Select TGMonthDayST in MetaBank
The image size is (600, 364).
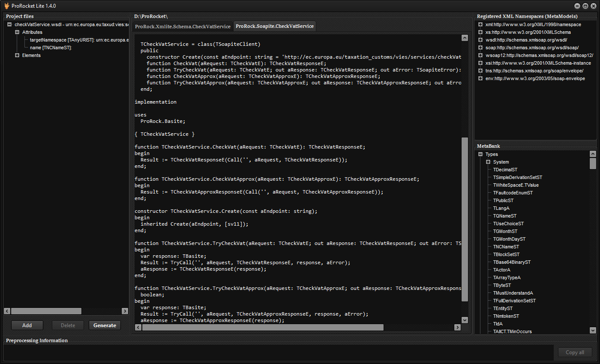click(x=509, y=239)
